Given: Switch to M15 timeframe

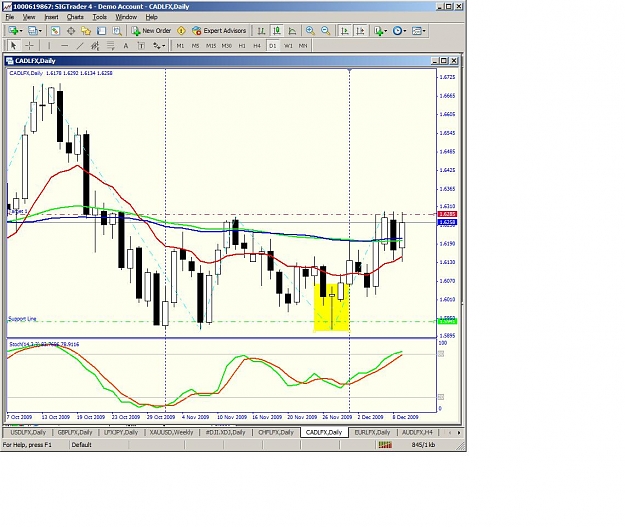Looking at the screenshot, I should coord(211,46).
